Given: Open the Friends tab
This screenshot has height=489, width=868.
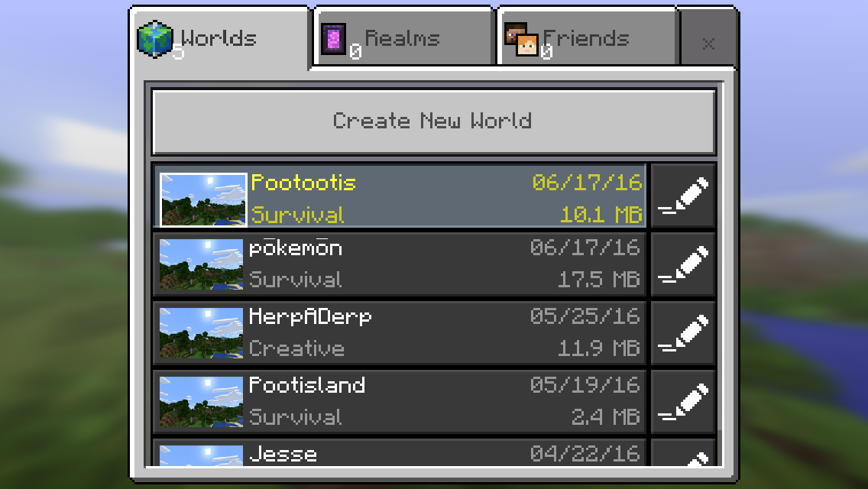Looking at the screenshot, I should (587, 37).
